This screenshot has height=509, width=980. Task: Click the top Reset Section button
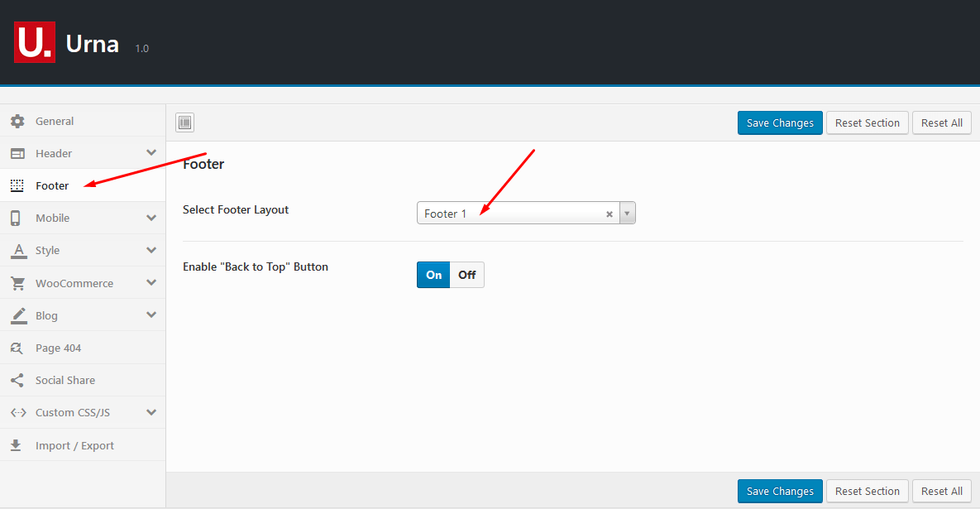coord(868,123)
